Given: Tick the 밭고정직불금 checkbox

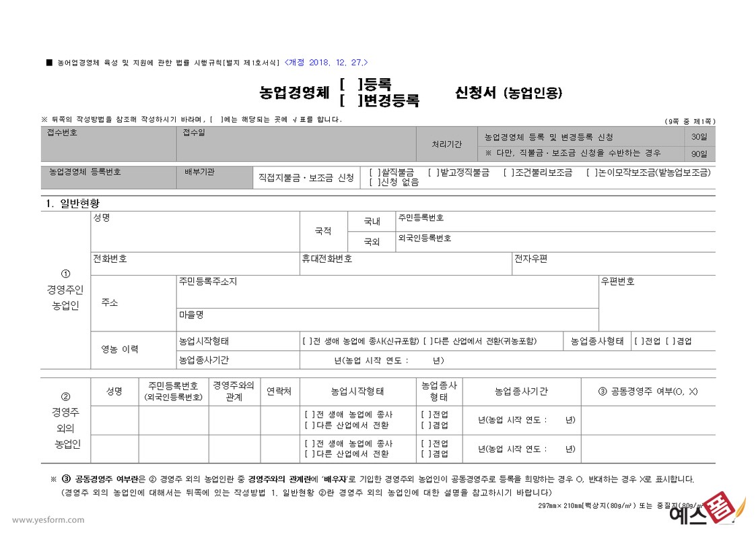Looking at the screenshot, I should coord(433,172).
